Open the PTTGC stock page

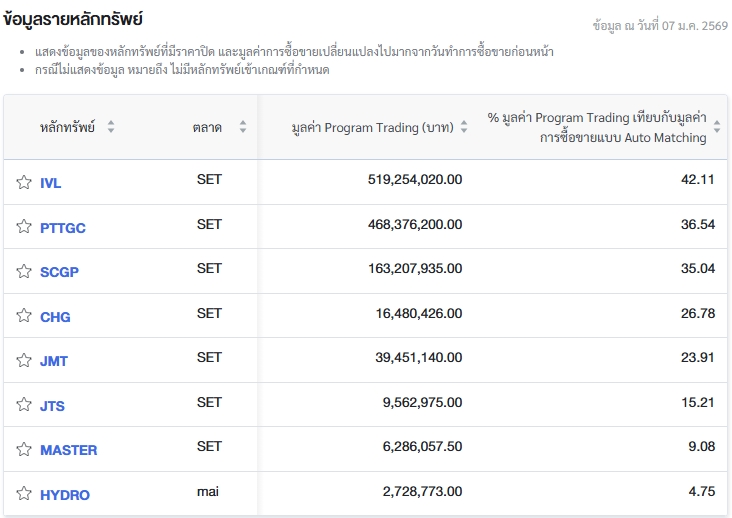click(63, 228)
